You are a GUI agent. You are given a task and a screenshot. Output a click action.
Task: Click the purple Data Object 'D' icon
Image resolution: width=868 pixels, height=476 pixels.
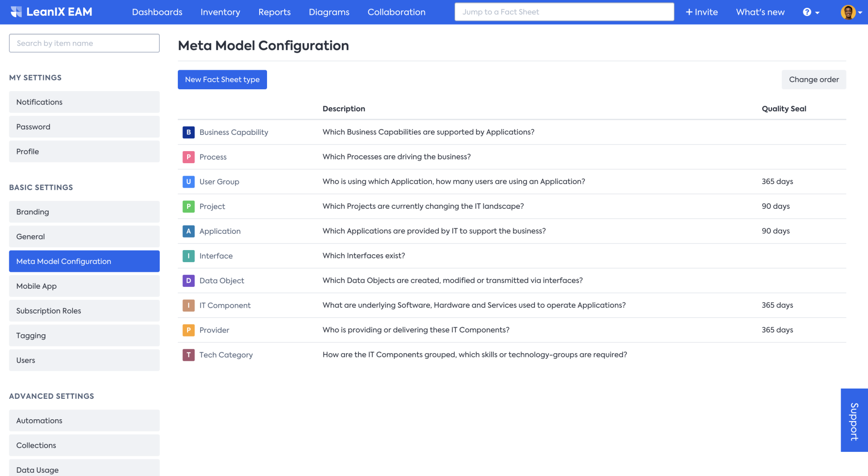coord(189,281)
